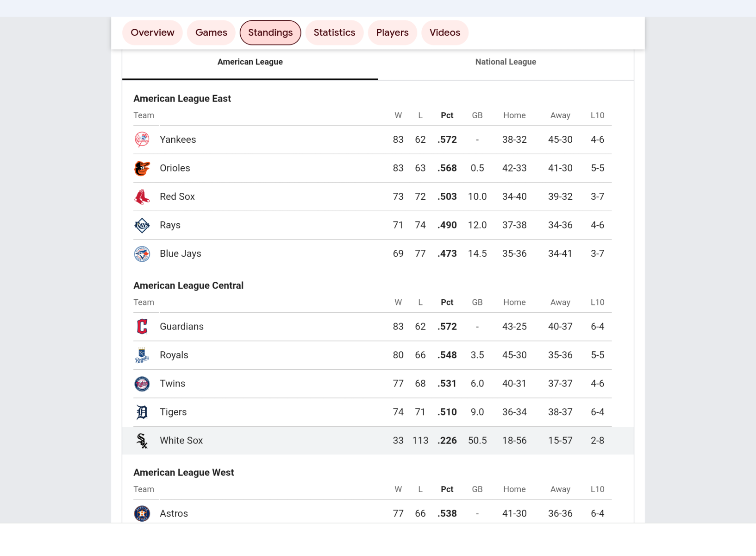Viewport: 756px width, 556px height.
Task: Click the American League West heading
Action: click(x=184, y=473)
